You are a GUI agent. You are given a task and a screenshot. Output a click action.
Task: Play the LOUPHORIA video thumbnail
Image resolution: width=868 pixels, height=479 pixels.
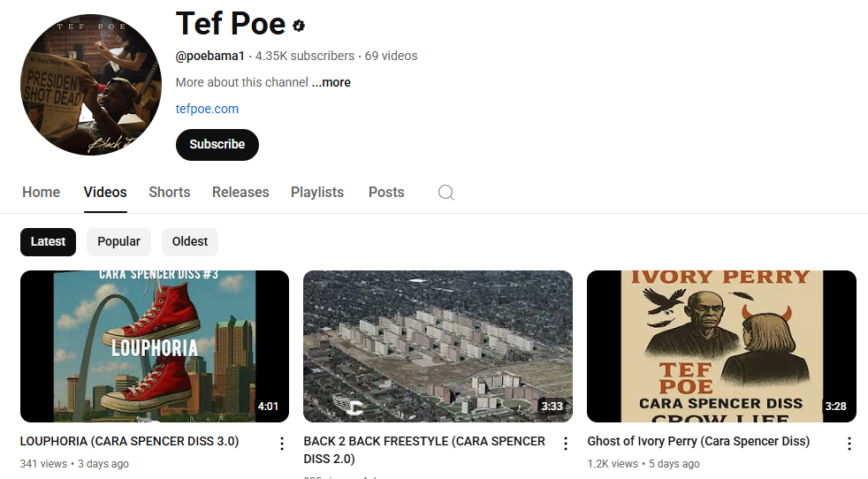[x=155, y=346]
